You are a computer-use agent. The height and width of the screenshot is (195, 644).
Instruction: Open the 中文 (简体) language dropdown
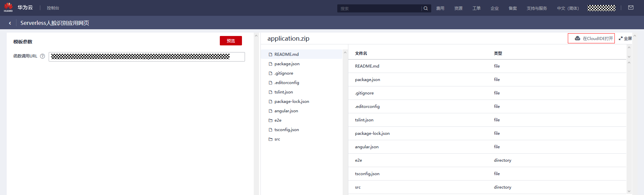point(568,8)
